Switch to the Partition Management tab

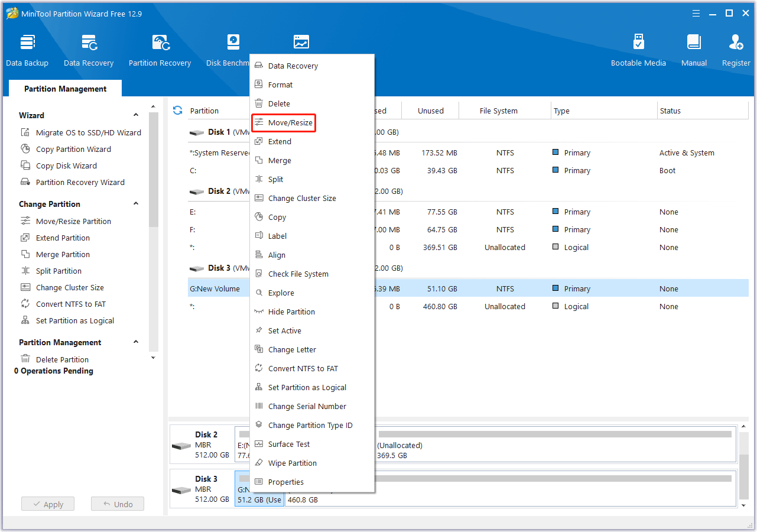click(65, 89)
